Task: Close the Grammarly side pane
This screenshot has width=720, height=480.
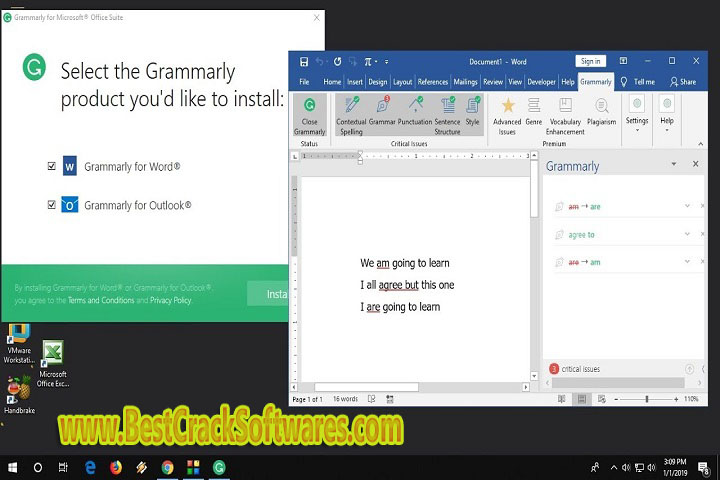Action: pyautogui.click(x=696, y=164)
